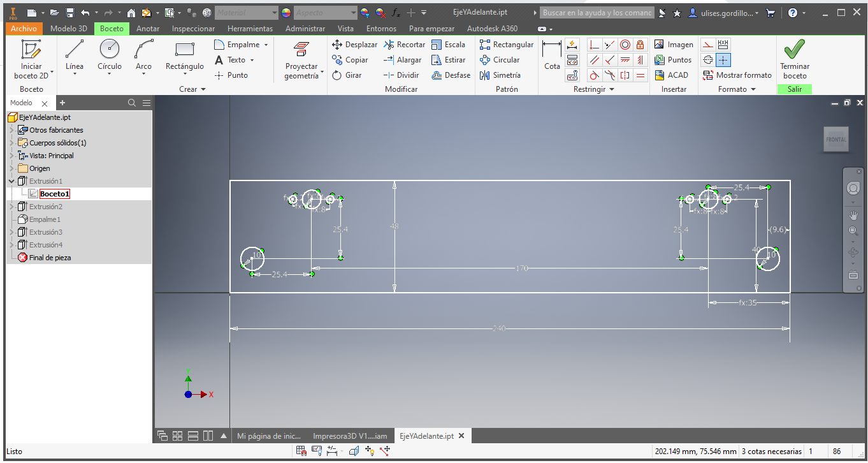Open the Archivo menu

point(24,29)
